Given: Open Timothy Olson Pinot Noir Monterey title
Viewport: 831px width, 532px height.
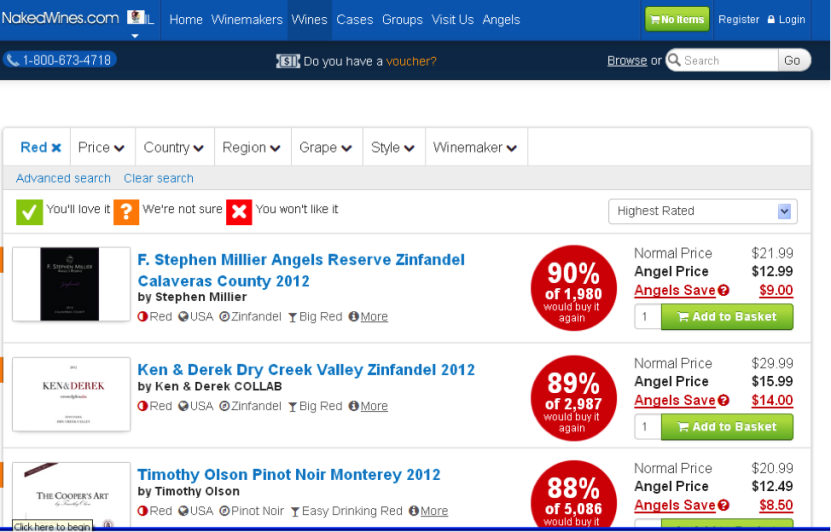Looking at the screenshot, I should [x=289, y=475].
